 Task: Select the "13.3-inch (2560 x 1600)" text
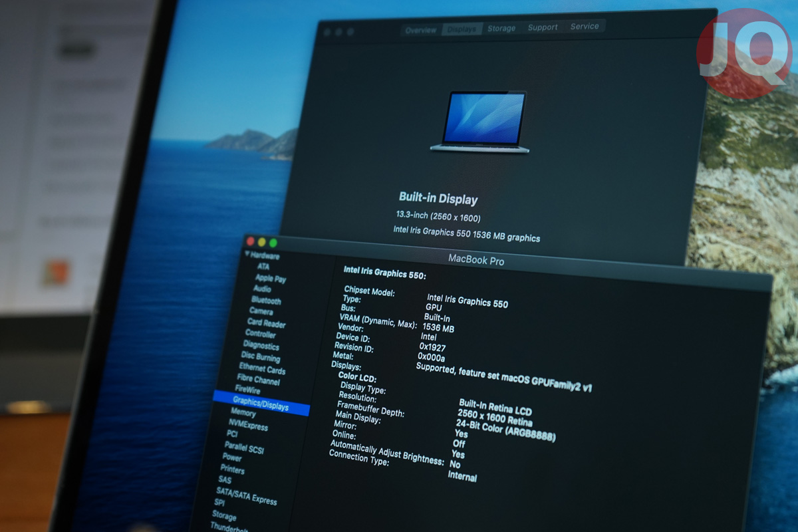438,217
